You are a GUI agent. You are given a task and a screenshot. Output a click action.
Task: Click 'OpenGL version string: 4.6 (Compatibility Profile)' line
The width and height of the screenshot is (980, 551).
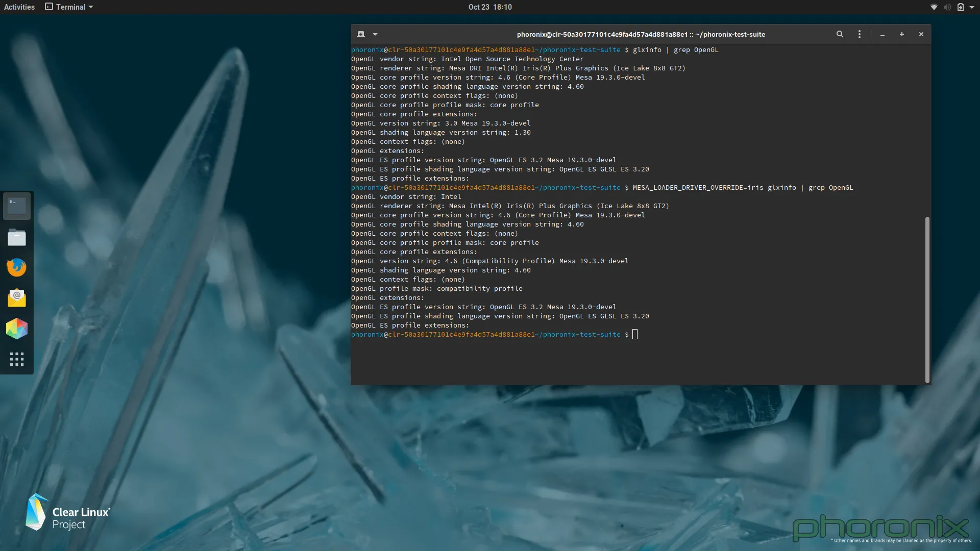[x=489, y=261]
